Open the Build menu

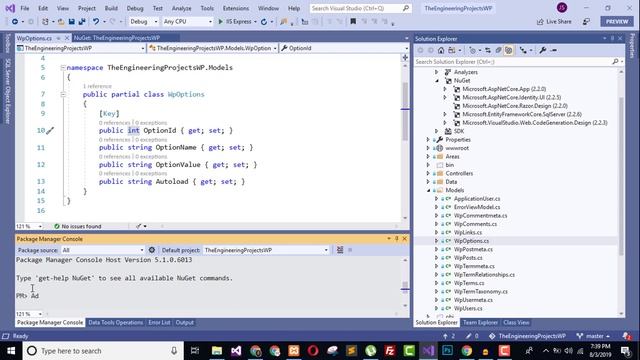click(111, 8)
